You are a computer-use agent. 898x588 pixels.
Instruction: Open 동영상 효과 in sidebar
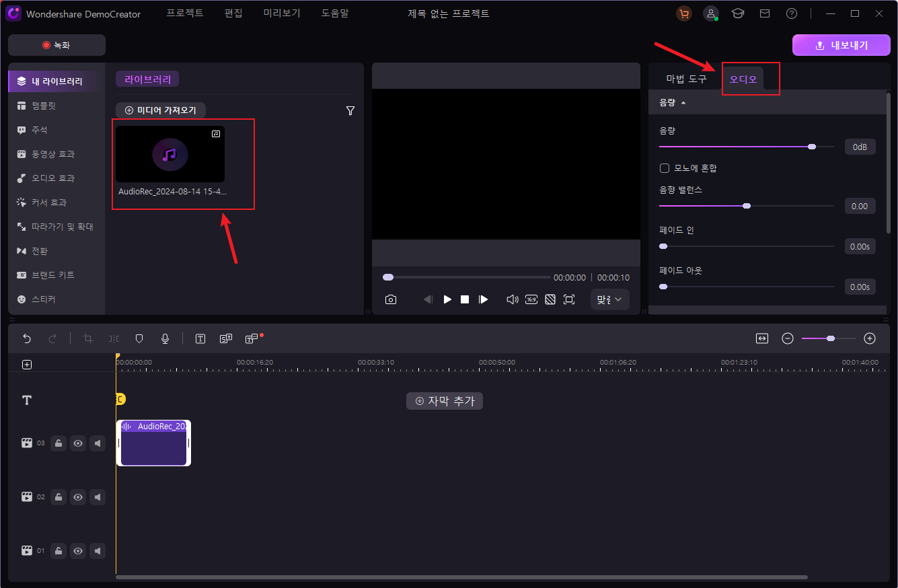[x=57, y=154]
